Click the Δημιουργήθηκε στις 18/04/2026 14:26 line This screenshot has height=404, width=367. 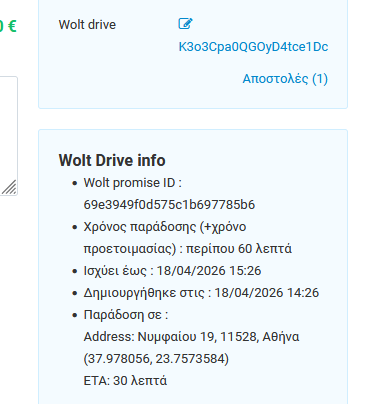(201, 293)
